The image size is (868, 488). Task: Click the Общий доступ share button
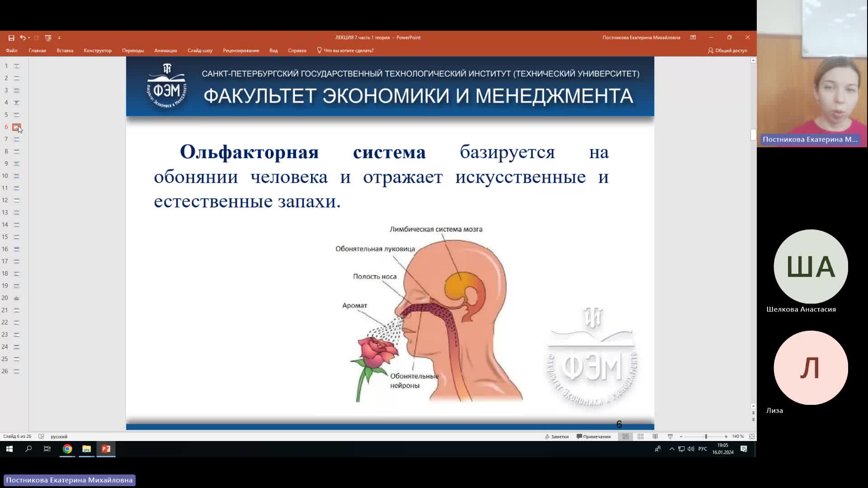click(x=727, y=51)
